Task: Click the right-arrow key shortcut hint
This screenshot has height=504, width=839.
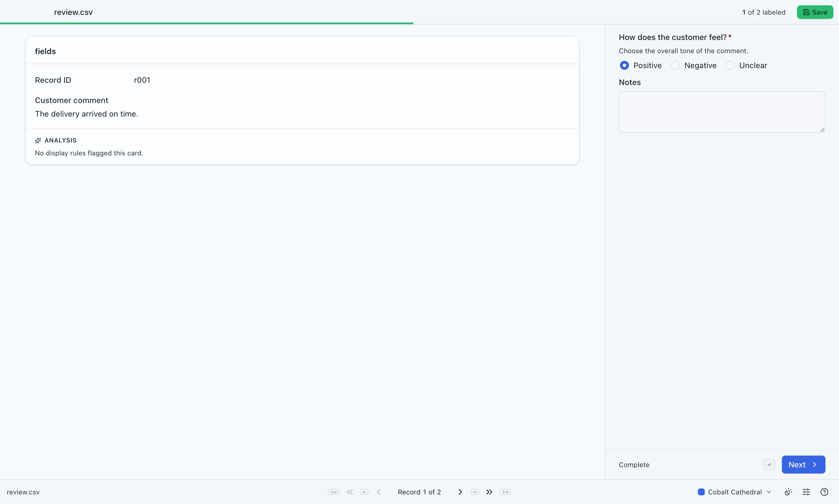Action: [x=475, y=492]
